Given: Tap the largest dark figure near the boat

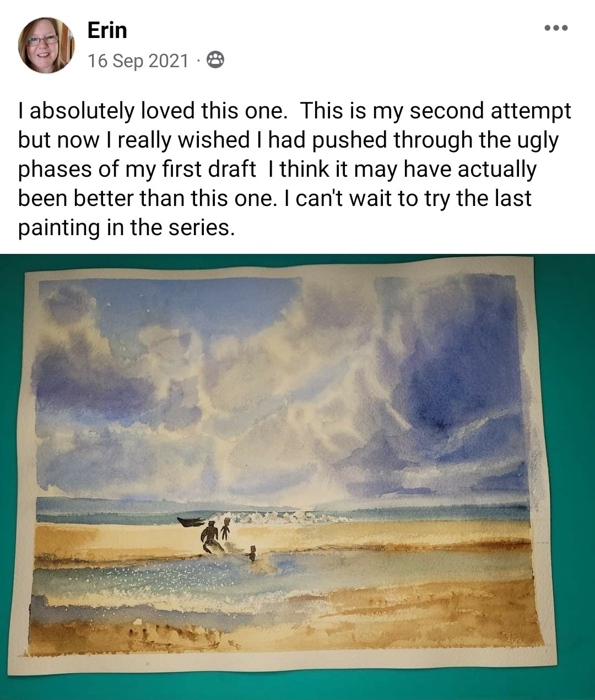Looking at the screenshot, I should click(211, 539).
